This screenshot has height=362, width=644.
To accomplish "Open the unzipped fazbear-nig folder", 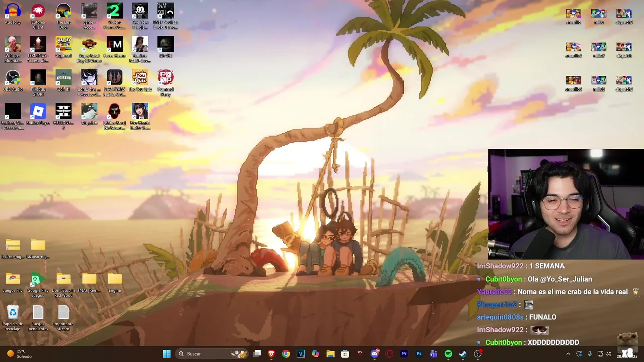I will (38, 249).
